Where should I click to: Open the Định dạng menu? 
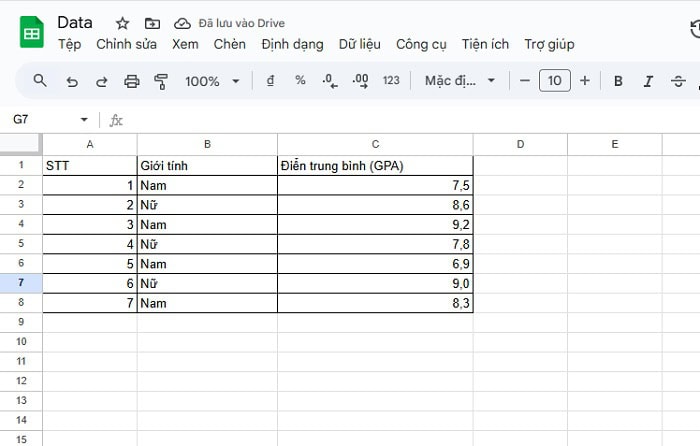point(293,44)
